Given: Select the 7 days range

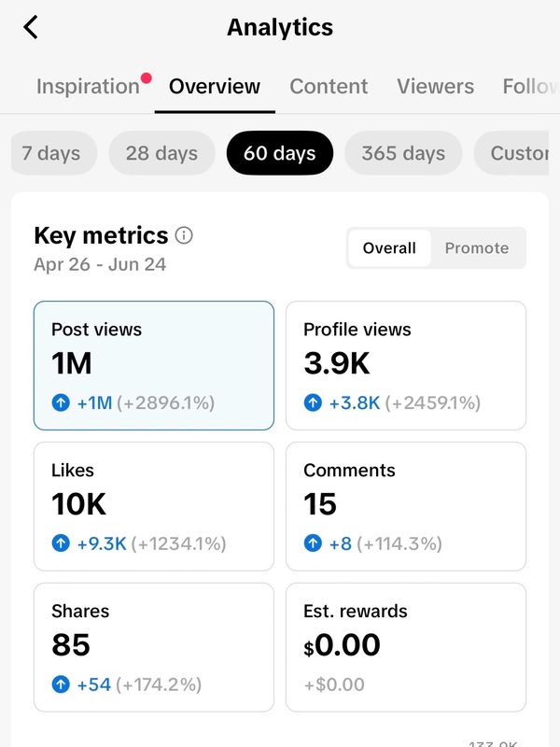Looking at the screenshot, I should 54,153.
